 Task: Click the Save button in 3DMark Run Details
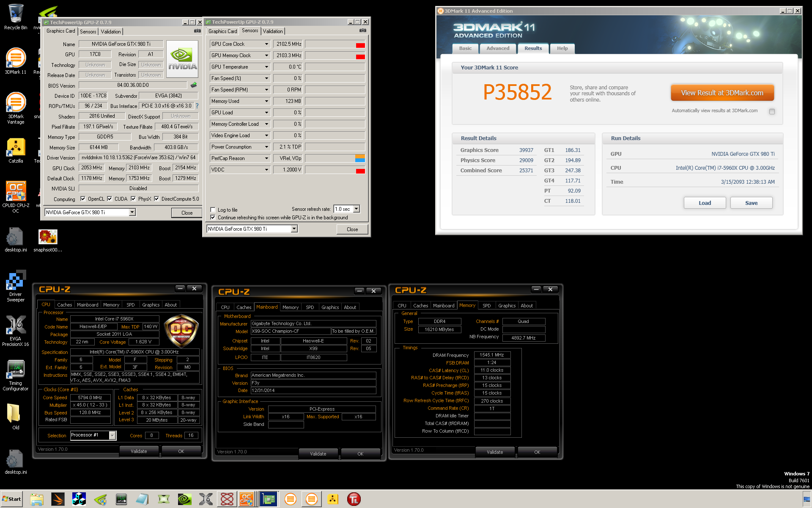pos(751,203)
